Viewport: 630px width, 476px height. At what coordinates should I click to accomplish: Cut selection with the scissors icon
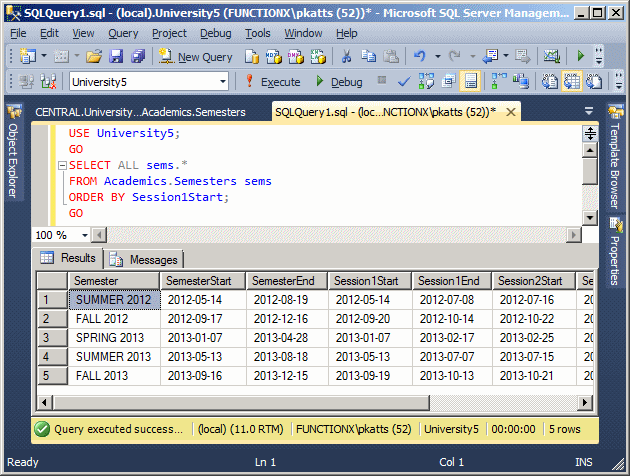point(346,56)
